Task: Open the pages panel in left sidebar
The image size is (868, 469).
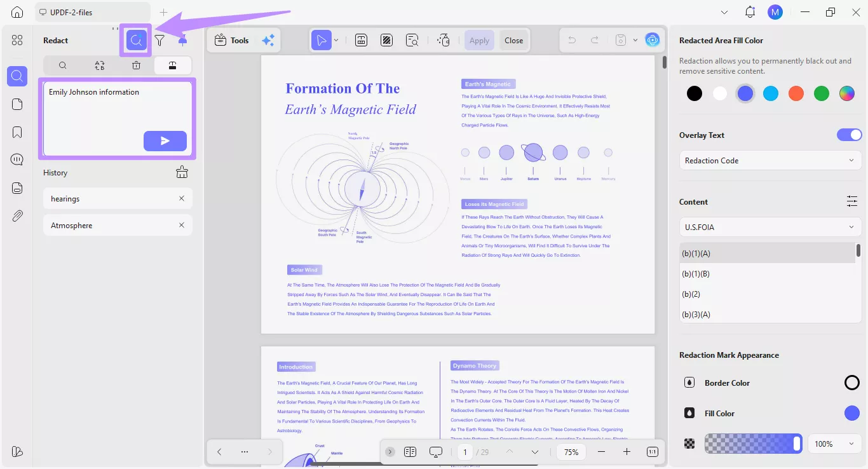Action: (x=17, y=104)
